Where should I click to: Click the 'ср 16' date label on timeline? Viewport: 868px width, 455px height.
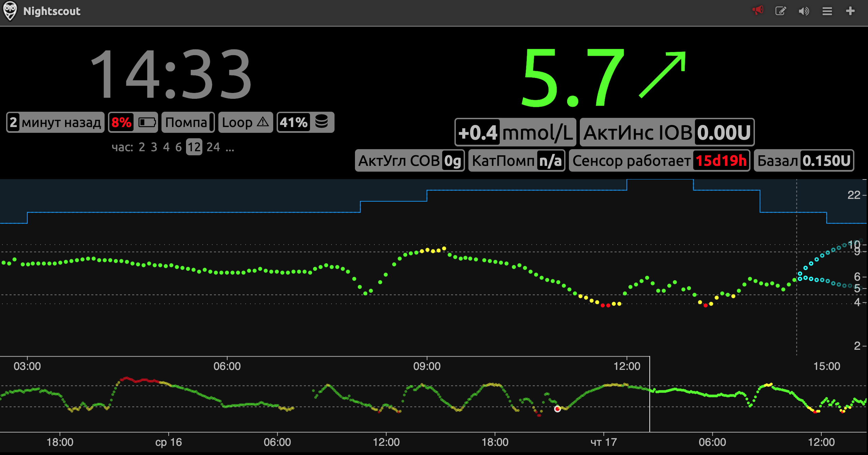coord(169,442)
